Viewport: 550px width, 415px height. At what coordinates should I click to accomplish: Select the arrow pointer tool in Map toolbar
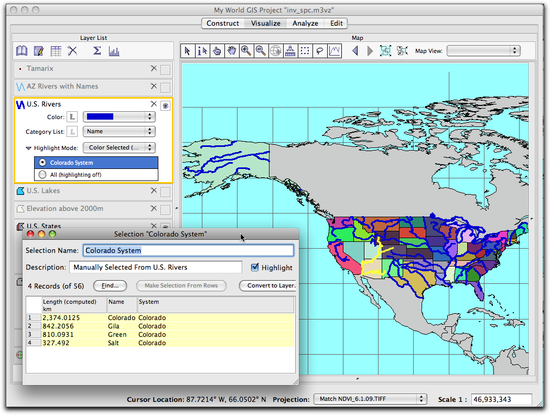tap(187, 51)
